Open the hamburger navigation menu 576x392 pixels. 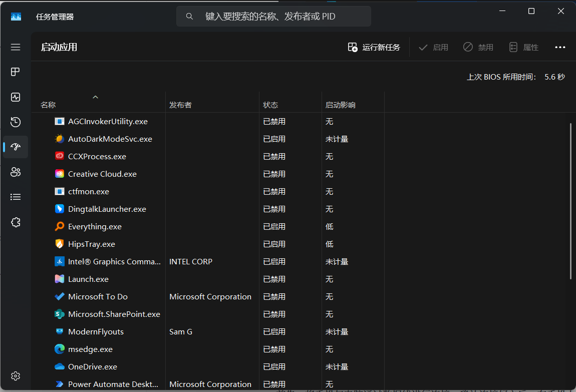[16, 47]
